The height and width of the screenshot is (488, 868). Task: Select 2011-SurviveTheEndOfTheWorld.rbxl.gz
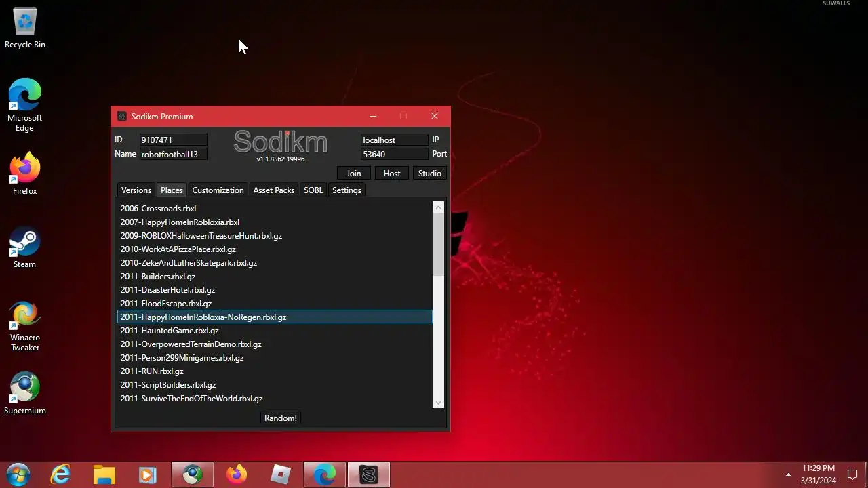(x=275, y=399)
